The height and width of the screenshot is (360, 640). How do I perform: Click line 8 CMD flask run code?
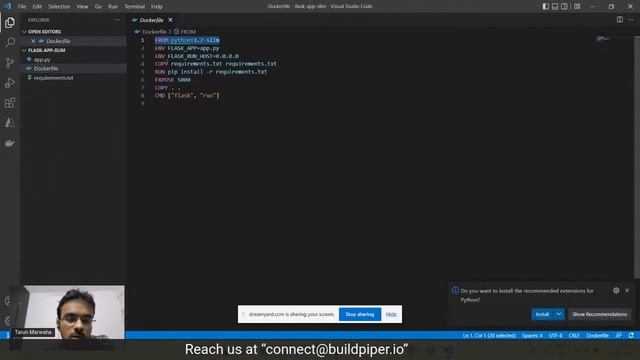click(x=187, y=96)
